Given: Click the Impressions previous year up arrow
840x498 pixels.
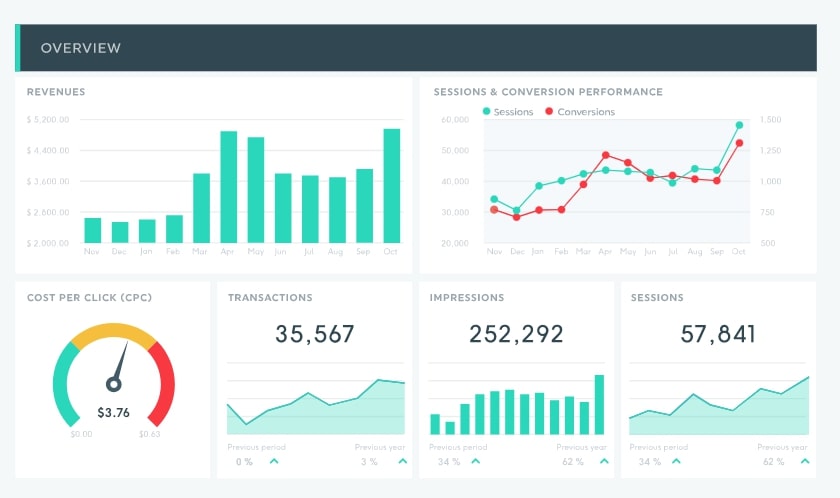Looking at the screenshot, I should click(x=604, y=461).
